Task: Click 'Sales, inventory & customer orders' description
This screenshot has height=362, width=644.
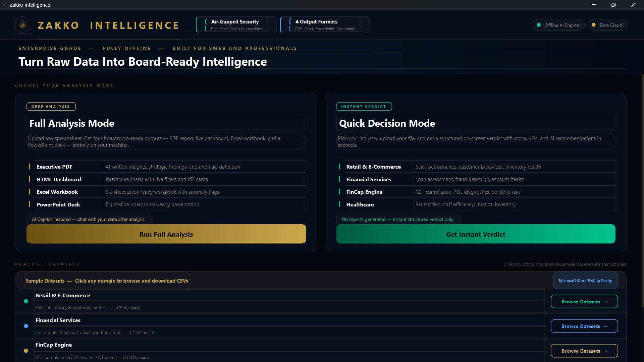Action: (x=88, y=308)
